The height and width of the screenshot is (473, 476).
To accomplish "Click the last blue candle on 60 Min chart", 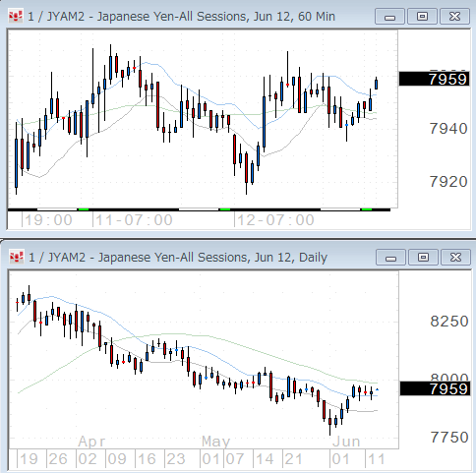I will tap(376, 84).
